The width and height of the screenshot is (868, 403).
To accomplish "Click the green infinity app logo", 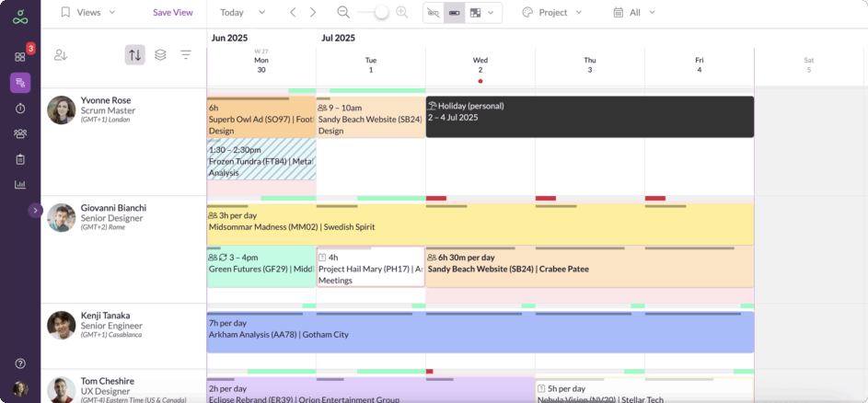I will click(20, 16).
